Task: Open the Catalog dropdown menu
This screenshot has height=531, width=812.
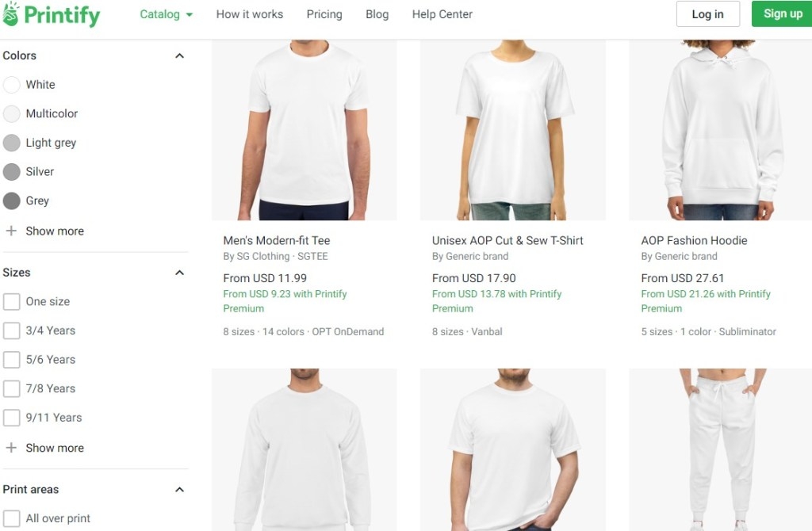Action: click(x=166, y=14)
